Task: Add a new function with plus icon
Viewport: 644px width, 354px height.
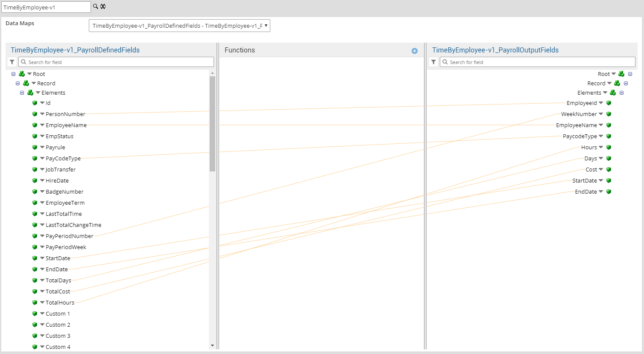Action: pos(414,51)
